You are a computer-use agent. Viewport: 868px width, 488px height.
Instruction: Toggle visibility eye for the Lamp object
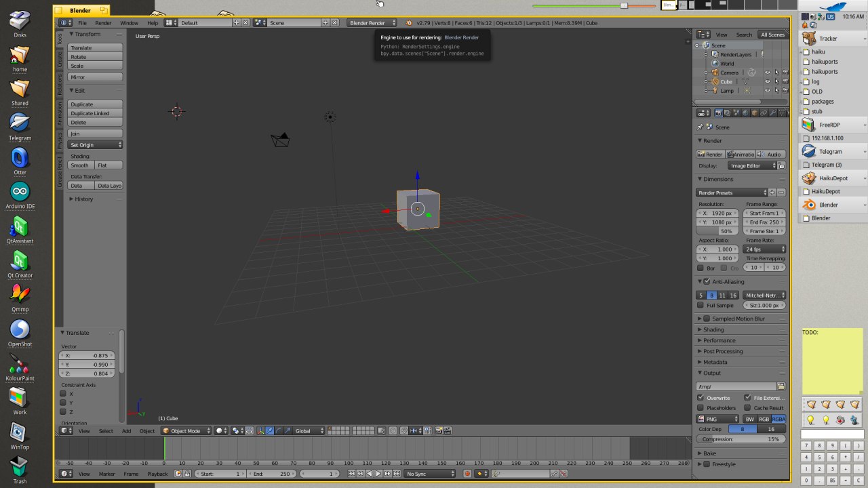pos(768,90)
